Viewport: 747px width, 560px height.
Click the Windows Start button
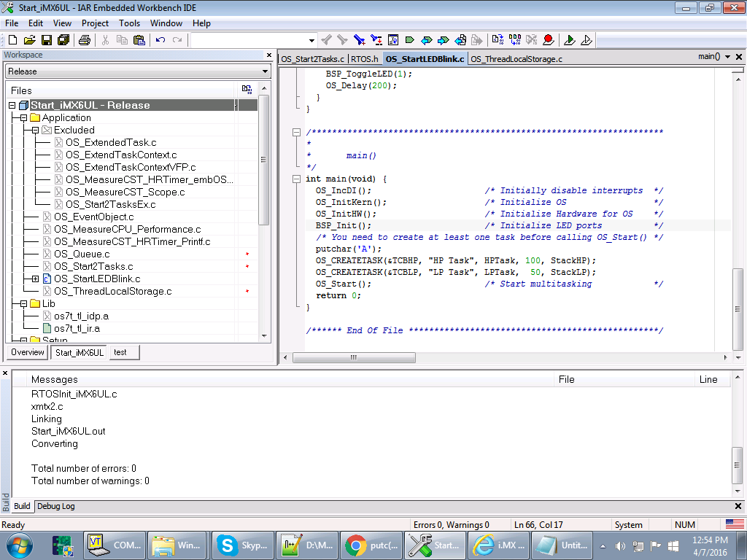coord(20,545)
